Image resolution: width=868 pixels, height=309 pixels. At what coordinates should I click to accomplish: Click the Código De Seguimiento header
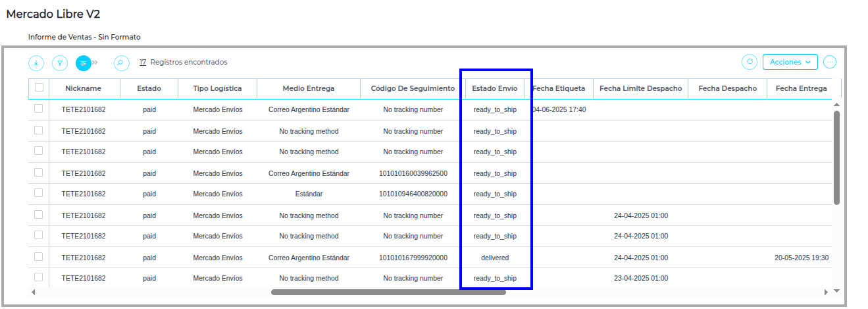(x=413, y=88)
